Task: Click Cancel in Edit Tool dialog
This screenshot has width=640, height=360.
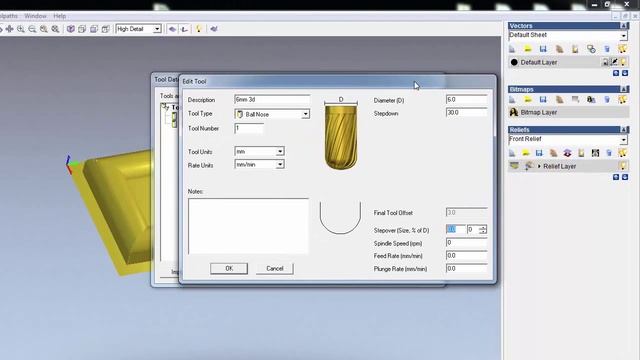Action: click(275, 268)
